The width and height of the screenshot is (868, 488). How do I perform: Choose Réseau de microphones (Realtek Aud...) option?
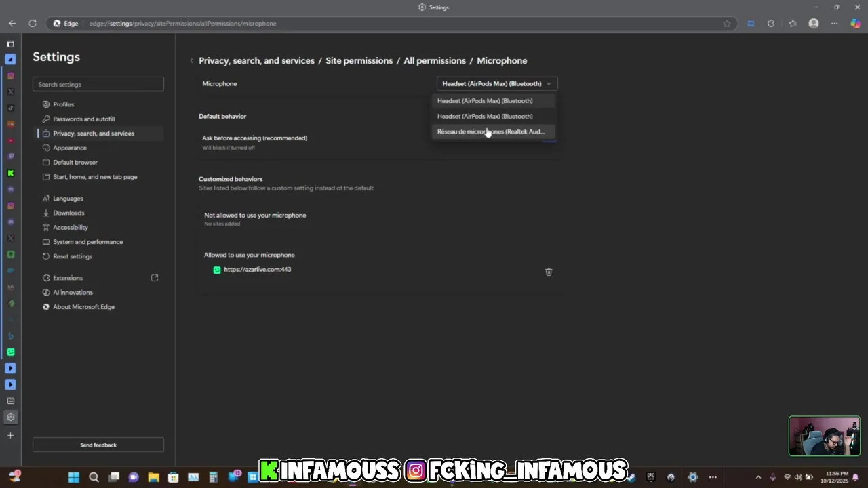494,131
